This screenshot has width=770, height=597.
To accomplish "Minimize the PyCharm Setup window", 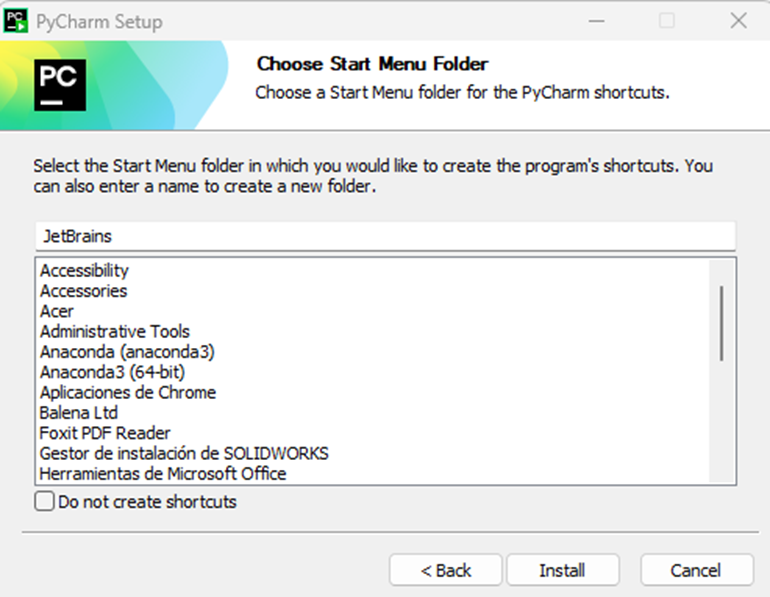I will (597, 21).
